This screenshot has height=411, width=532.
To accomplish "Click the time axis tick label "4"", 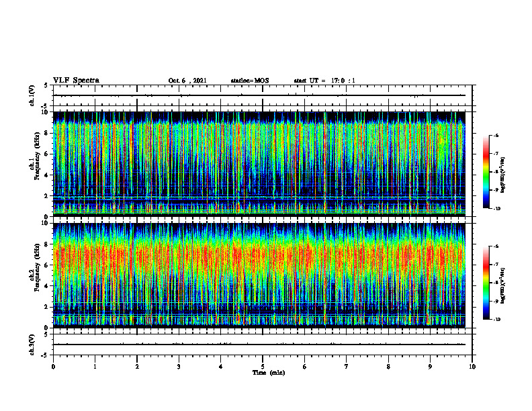I will (x=220, y=367).
